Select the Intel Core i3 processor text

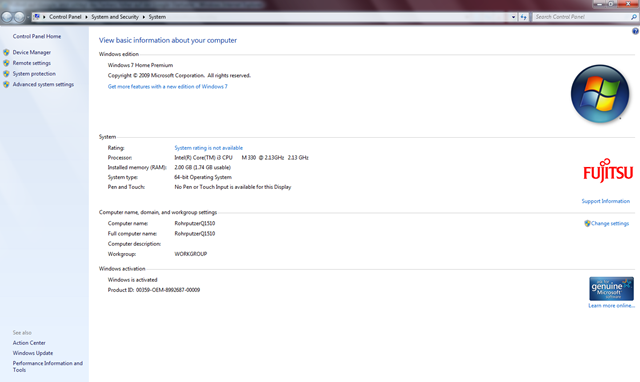[x=241, y=158]
